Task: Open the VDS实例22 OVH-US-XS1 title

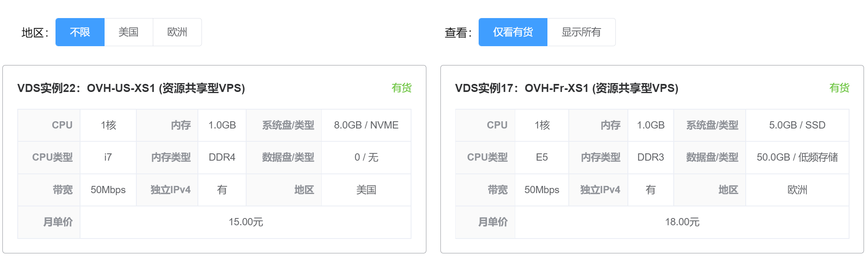Action: (x=131, y=88)
